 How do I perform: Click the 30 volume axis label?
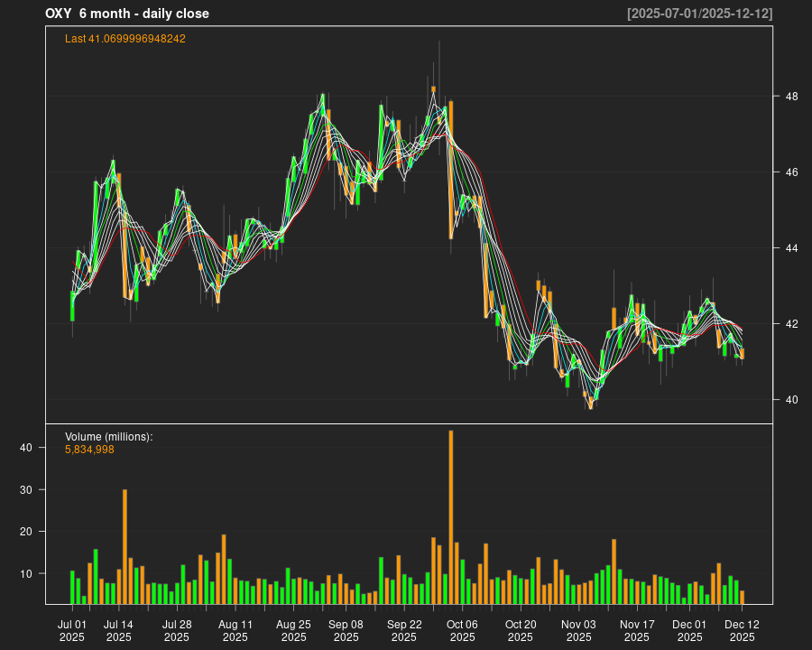(27, 489)
